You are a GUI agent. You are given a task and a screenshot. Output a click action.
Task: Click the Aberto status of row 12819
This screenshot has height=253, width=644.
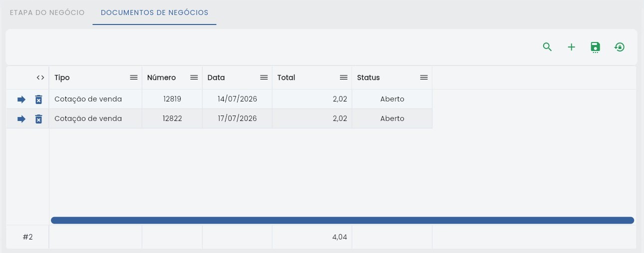[x=392, y=99]
